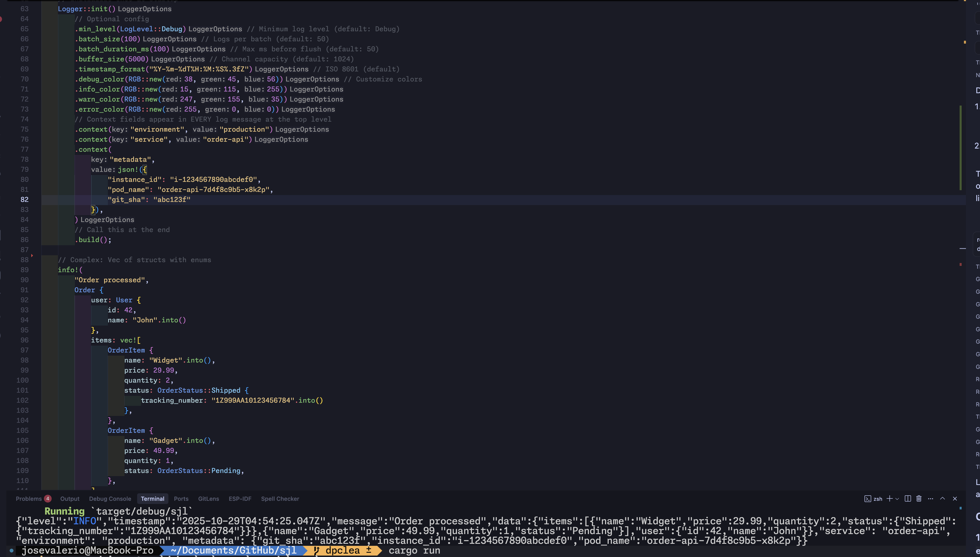Switch to the GitLens tab

click(x=209, y=498)
